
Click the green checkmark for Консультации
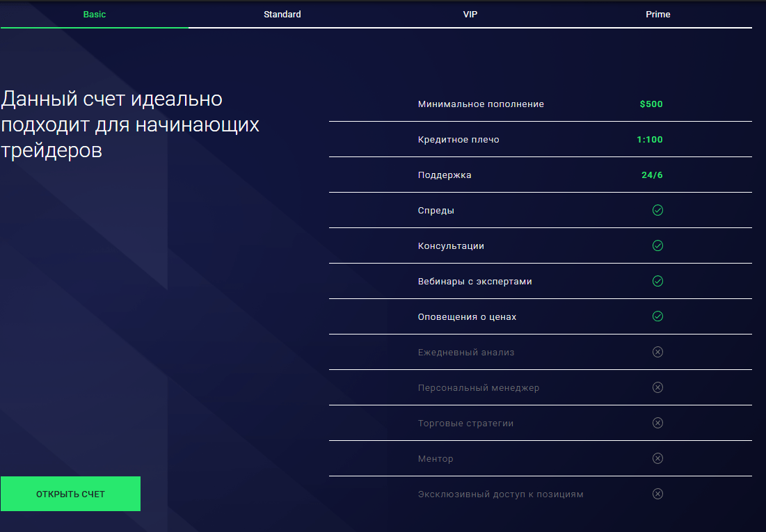[657, 245]
